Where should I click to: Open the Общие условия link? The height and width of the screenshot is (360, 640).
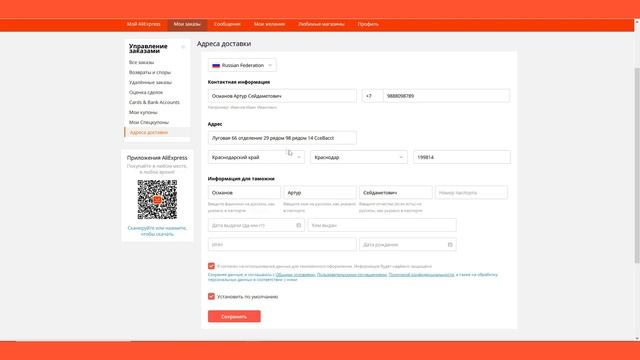(296, 275)
